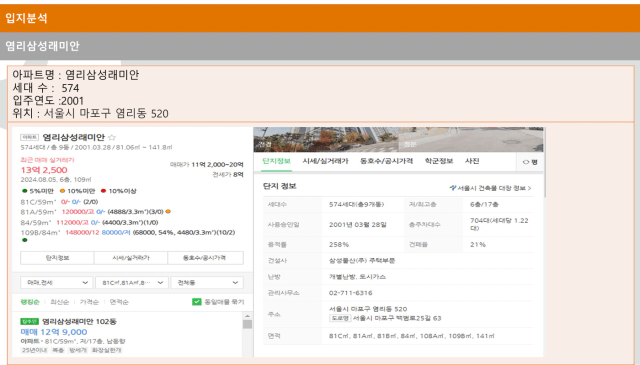Click green dot below 109B/84m row
Viewport: 640px width, 365px height.
pos(24,240)
